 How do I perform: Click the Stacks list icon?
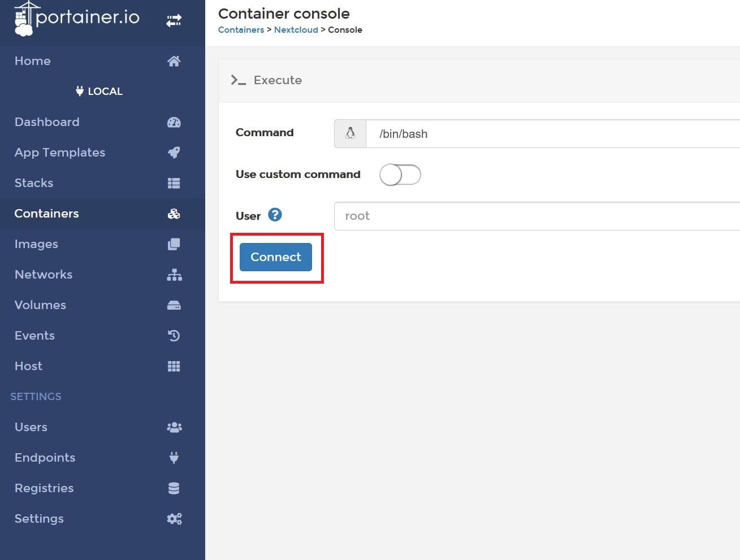click(174, 183)
